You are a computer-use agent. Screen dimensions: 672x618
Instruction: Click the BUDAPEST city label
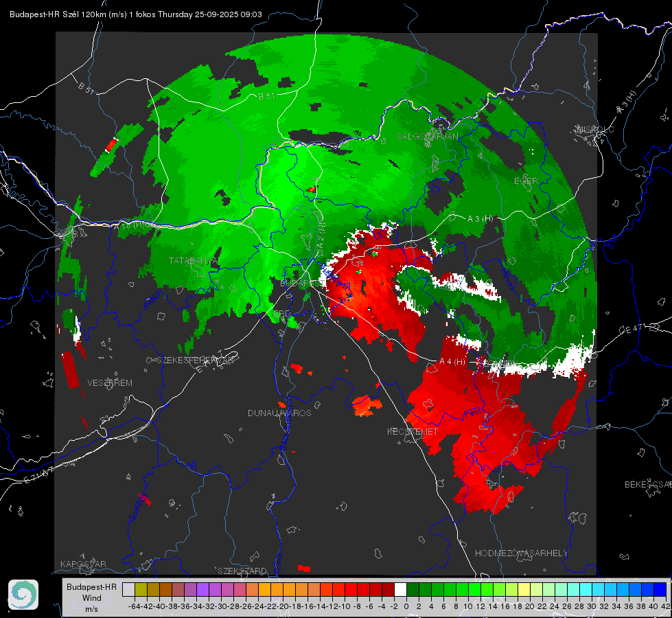tap(301, 284)
